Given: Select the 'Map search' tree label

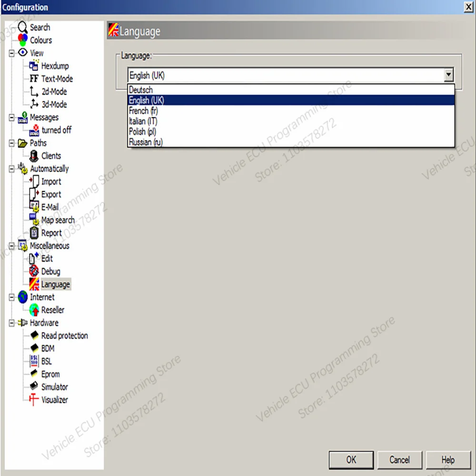Looking at the screenshot, I should pyautogui.click(x=58, y=220).
